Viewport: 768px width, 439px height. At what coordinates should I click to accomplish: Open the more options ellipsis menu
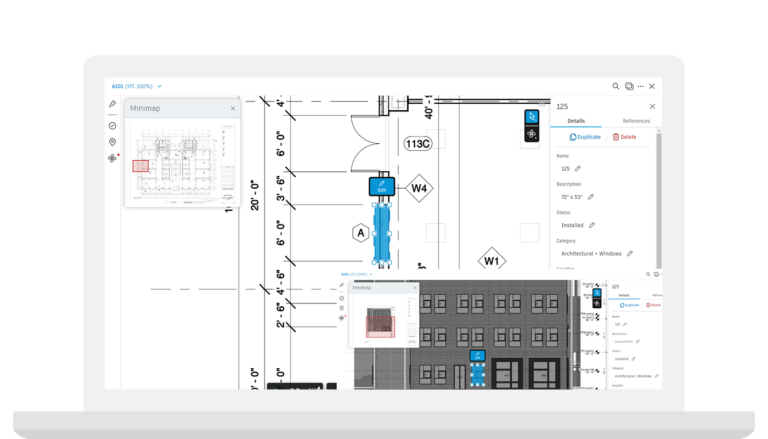point(641,86)
